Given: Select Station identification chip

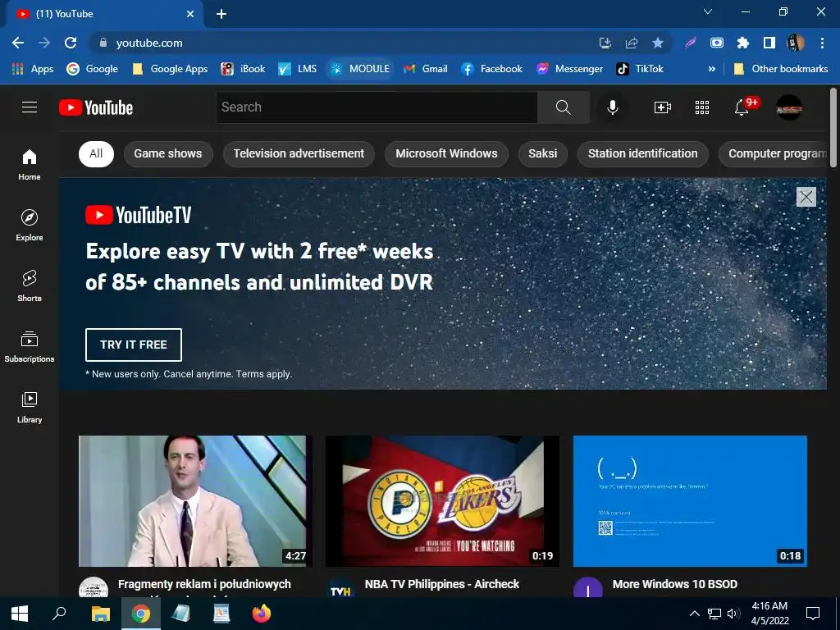Looking at the screenshot, I should 643,153.
